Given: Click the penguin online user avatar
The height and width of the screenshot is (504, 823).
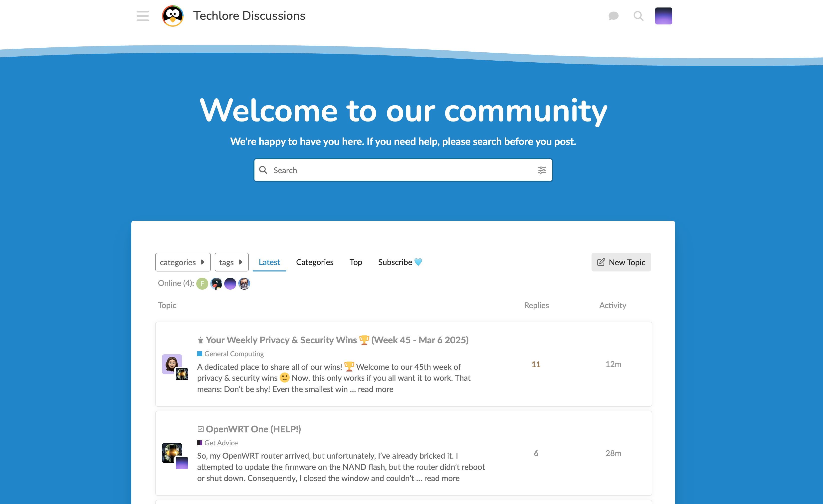Looking at the screenshot, I should (x=216, y=284).
